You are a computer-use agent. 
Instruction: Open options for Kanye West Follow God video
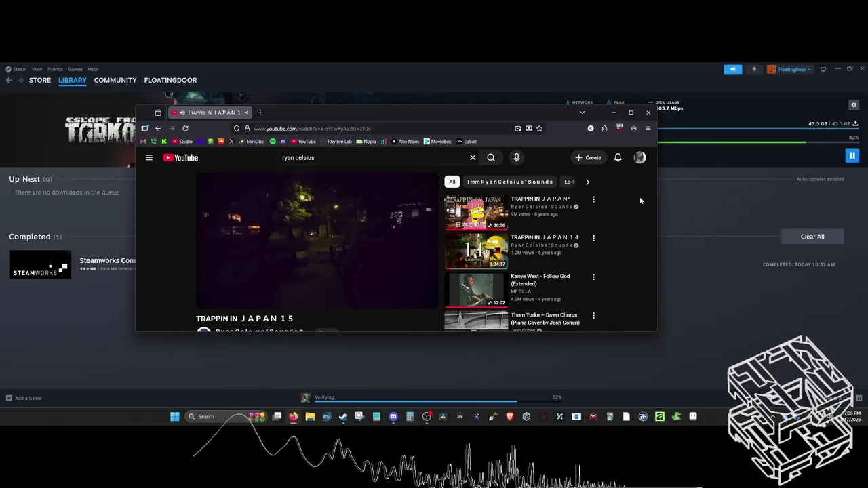click(x=593, y=277)
